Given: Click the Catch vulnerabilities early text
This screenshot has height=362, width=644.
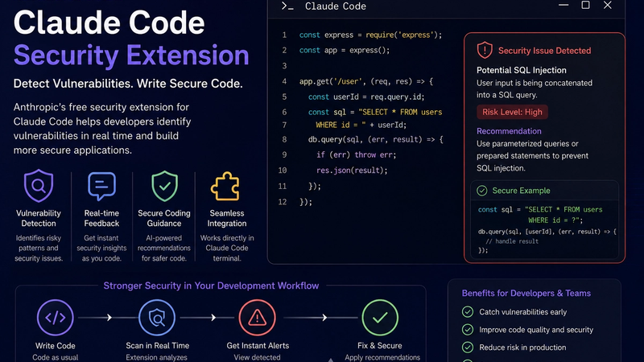Looking at the screenshot, I should pos(522,312).
